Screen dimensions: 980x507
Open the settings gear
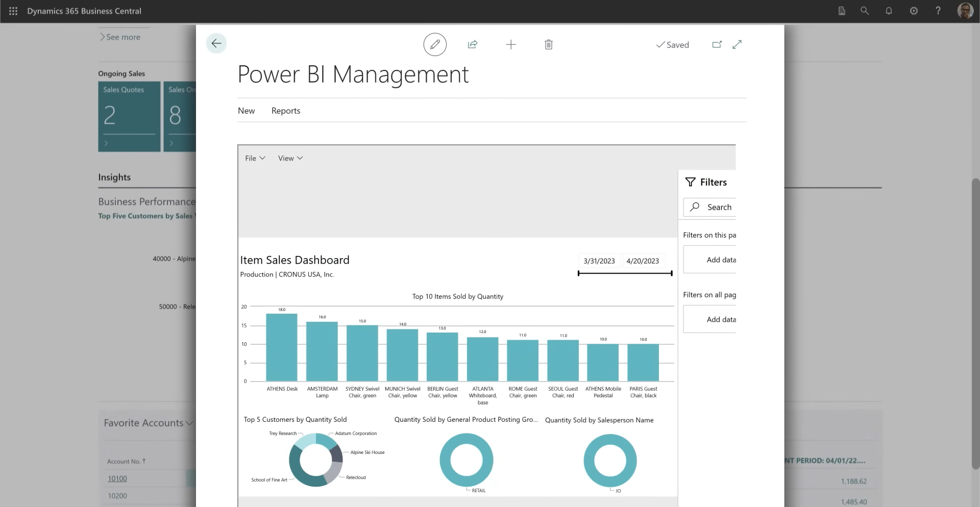coord(914,11)
